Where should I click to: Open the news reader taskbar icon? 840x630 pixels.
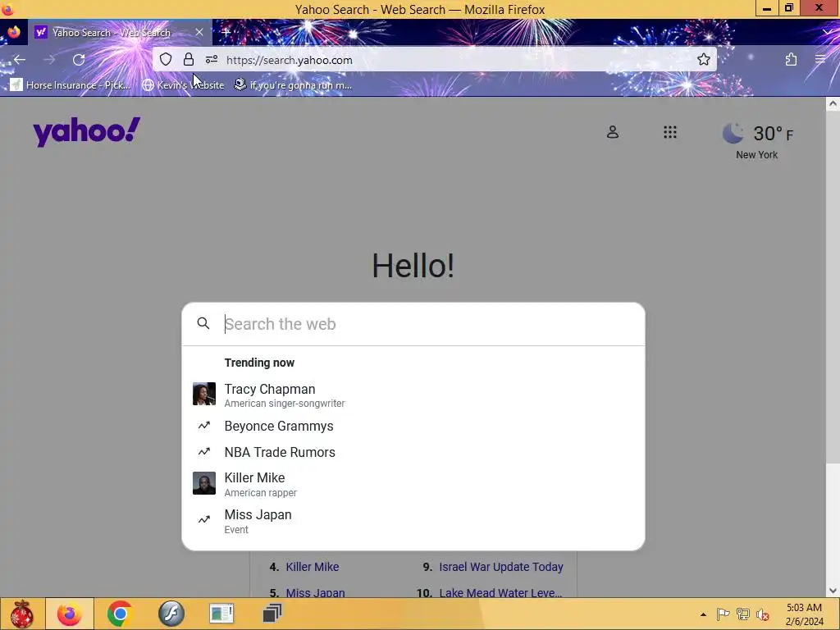pos(221,614)
